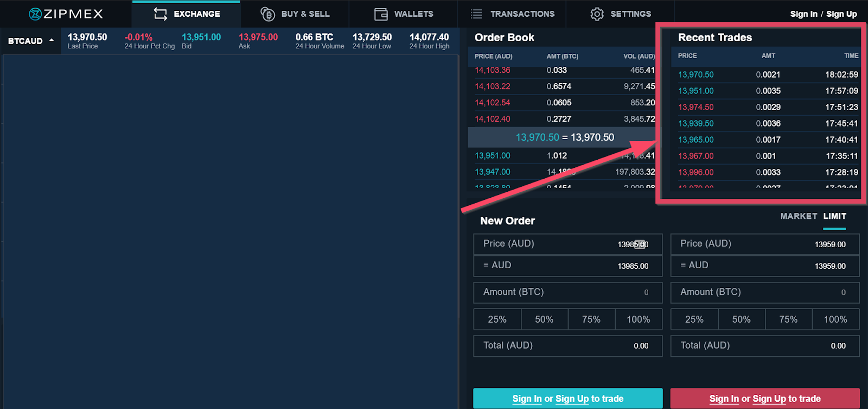868x409 pixels.
Task: Choose 50% in the buy order form
Action: pyautogui.click(x=545, y=319)
